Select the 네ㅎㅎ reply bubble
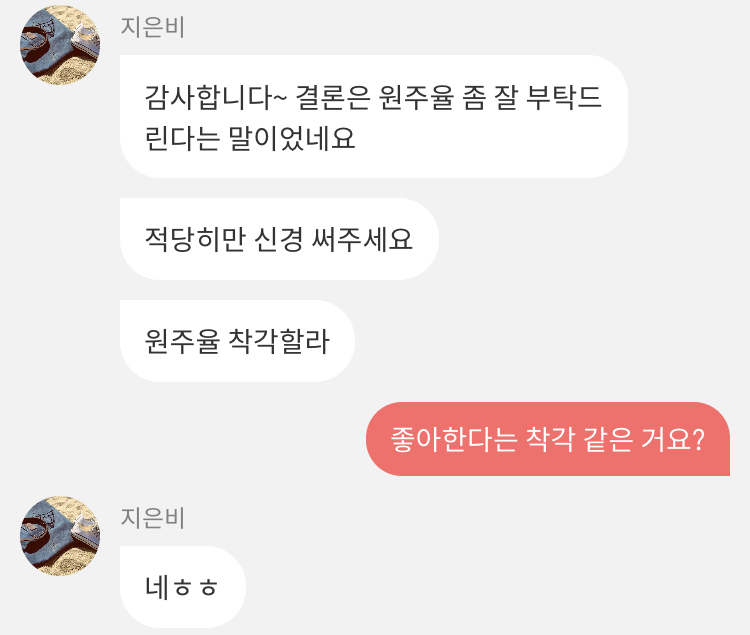This screenshot has width=750, height=635. coord(183,587)
